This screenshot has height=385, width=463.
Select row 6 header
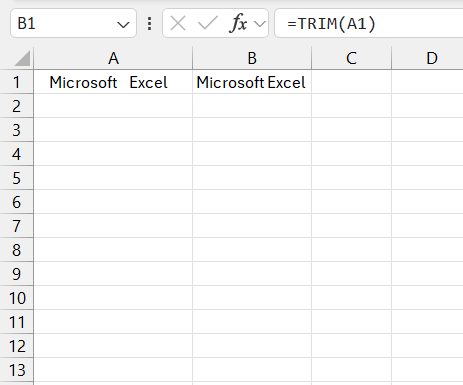(x=16, y=202)
